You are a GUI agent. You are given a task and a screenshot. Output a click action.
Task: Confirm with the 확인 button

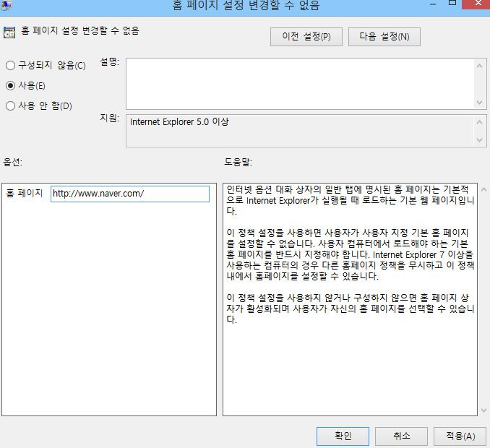(343, 436)
